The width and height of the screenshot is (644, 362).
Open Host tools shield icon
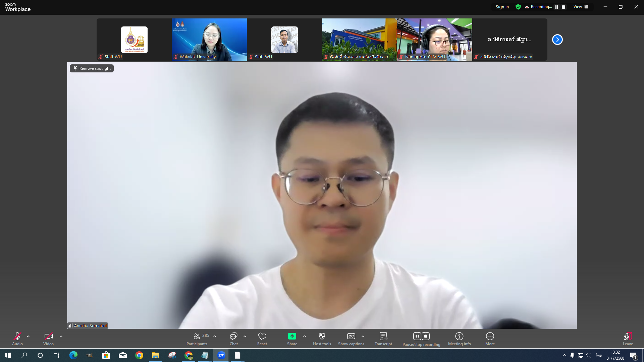click(x=322, y=336)
